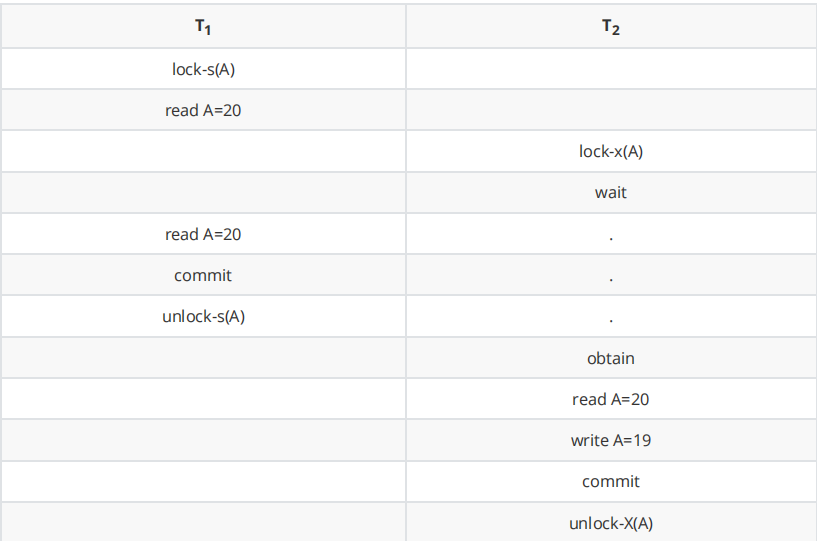Select the write A=19 cell
Screen dimensions: 817x541
click(x=611, y=440)
